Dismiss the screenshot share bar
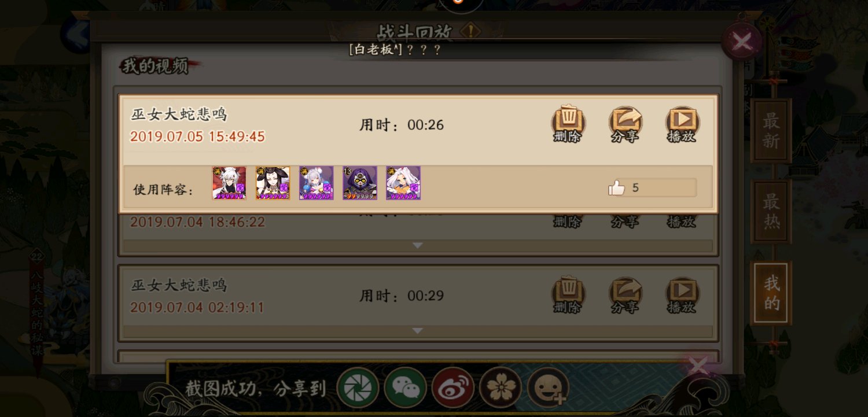The image size is (868, 417). (698, 366)
